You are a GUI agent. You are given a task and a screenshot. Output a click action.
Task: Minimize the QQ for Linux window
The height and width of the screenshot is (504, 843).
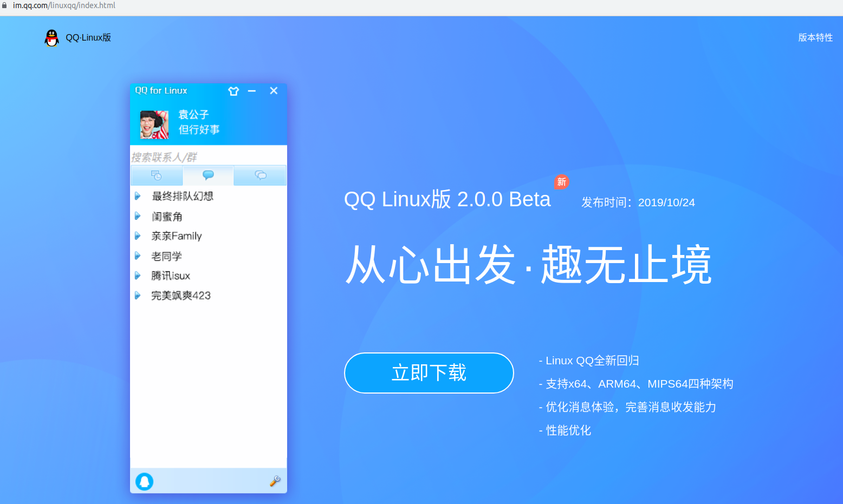(252, 91)
